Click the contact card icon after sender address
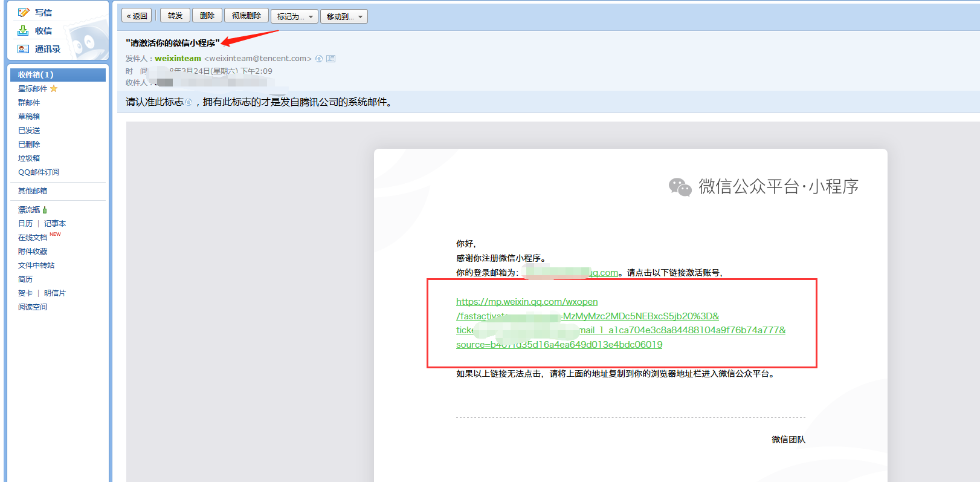Screen dimensions: 980x482 point(330,59)
